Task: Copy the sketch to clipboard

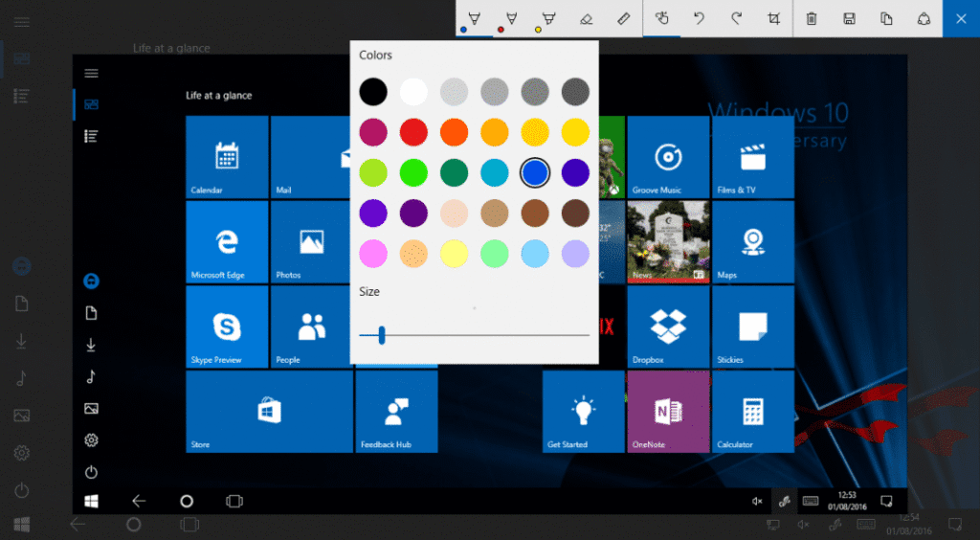Action: pyautogui.click(x=886, y=19)
